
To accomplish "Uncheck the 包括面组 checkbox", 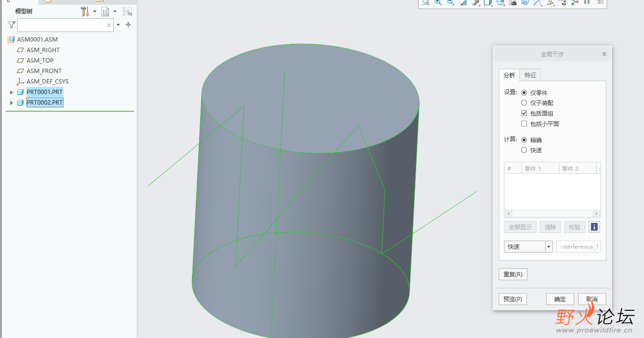I will [524, 113].
